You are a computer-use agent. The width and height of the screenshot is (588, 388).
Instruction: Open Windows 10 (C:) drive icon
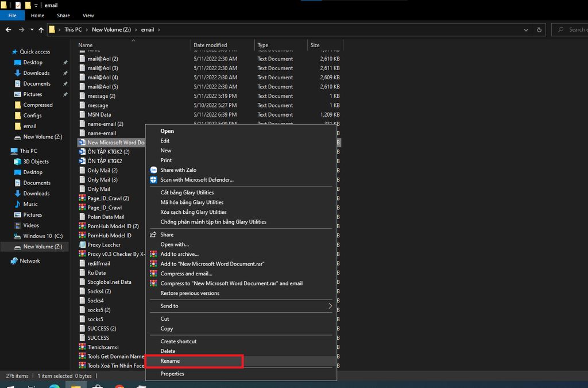17,236
